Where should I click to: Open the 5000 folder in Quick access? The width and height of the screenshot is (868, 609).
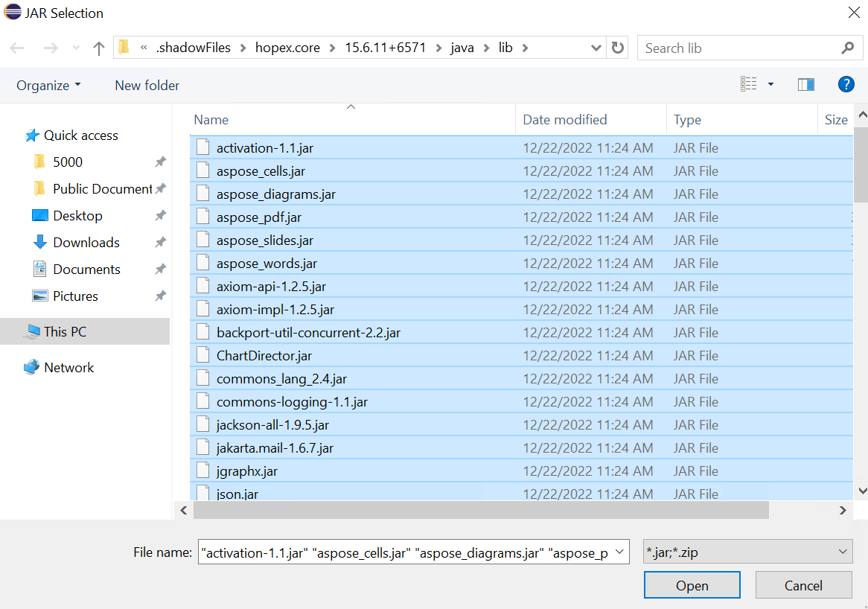(x=68, y=162)
